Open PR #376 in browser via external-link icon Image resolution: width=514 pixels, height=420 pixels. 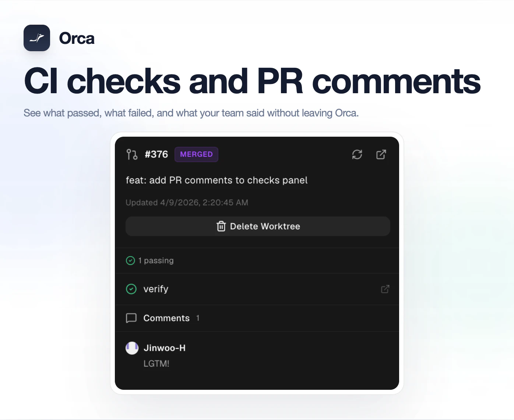point(381,154)
